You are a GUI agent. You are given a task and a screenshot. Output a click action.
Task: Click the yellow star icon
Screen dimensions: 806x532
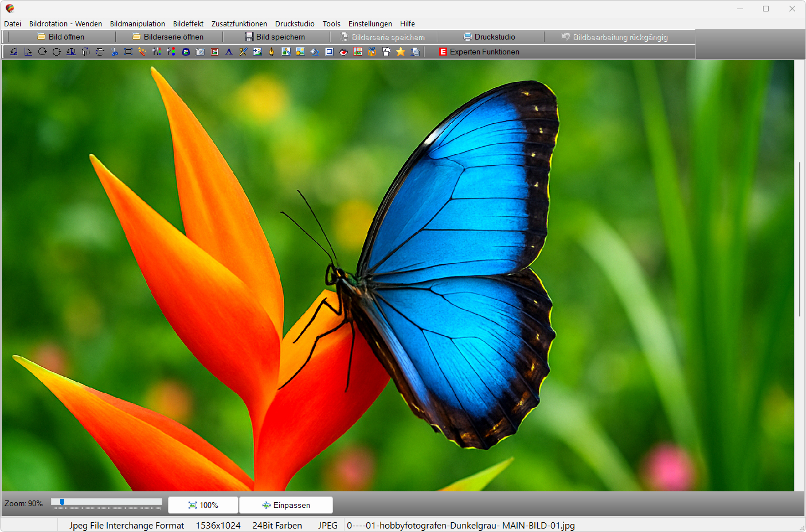coord(401,52)
